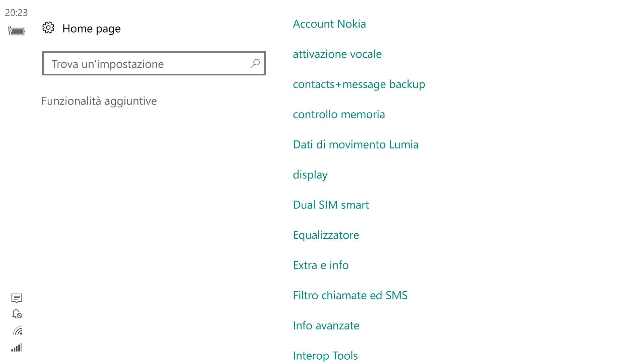Click the Wi-Fi signal status icon
This screenshot has width=644, height=362.
pos(18,330)
